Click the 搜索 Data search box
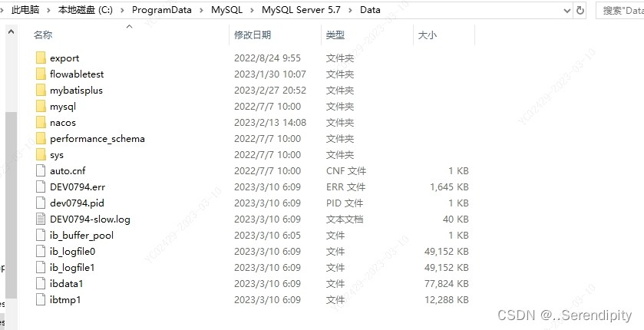The width and height of the screenshot is (644, 330). tap(619, 10)
